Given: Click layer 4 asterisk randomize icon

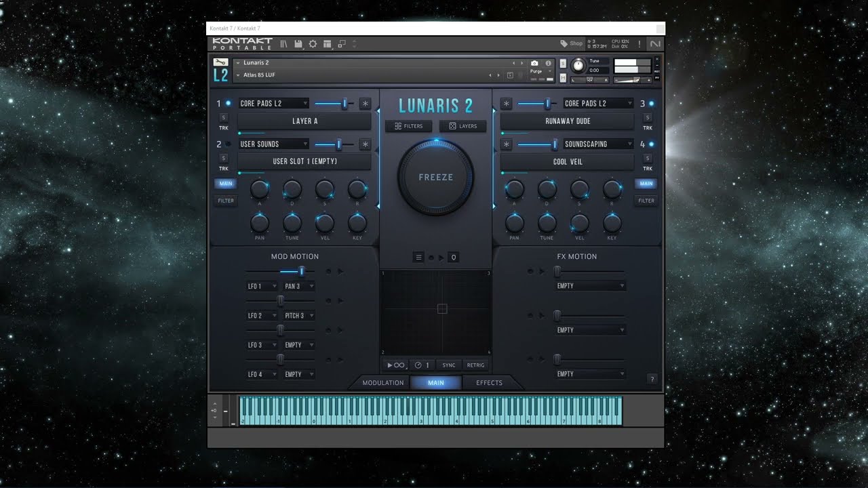Looking at the screenshot, I should pyautogui.click(x=507, y=144).
